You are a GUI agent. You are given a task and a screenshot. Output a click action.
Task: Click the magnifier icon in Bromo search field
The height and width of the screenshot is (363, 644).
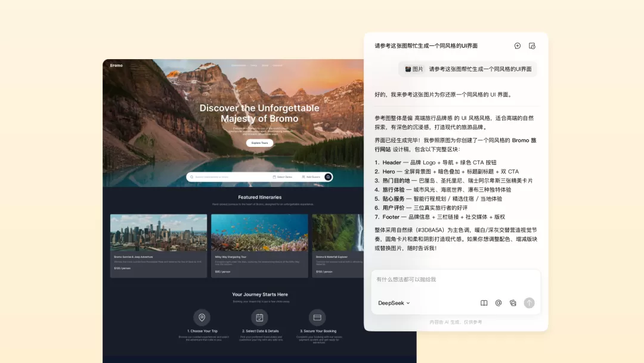(192, 177)
